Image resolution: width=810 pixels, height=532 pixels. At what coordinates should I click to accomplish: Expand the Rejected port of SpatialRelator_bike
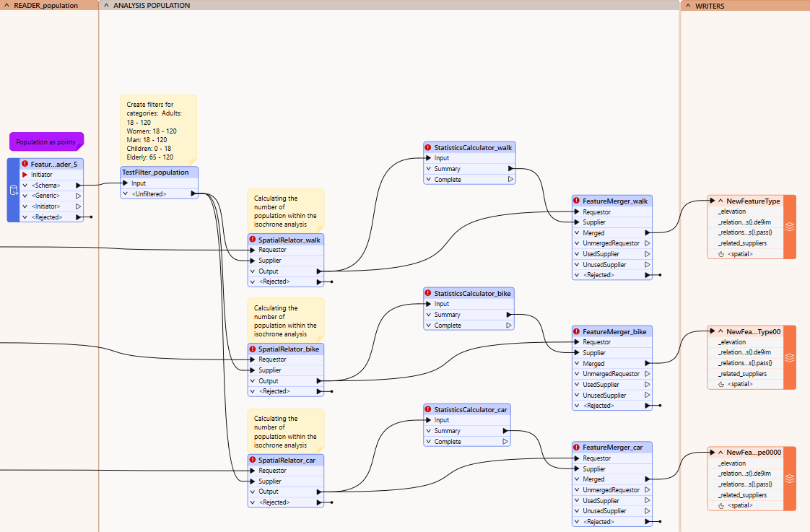click(253, 391)
